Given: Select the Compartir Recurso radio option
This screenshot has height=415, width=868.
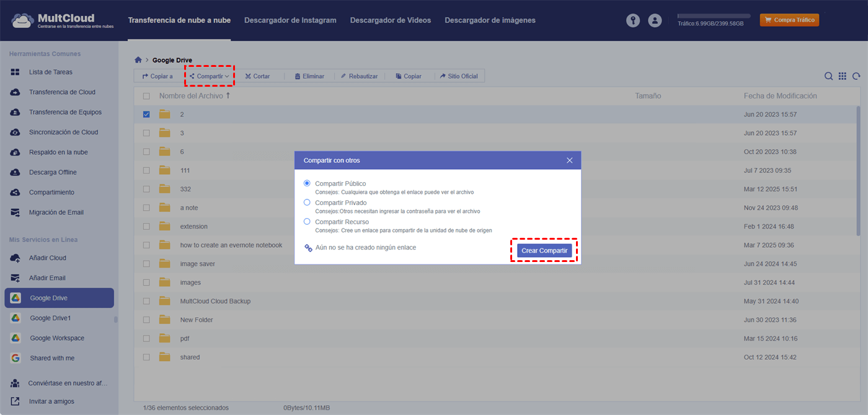Looking at the screenshot, I should [x=307, y=221].
